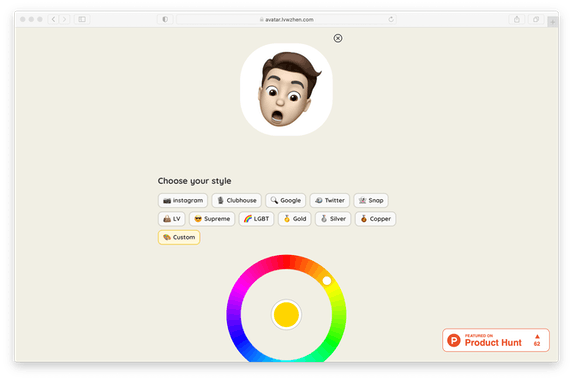Image resolution: width=573 pixels, height=380 pixels.
Task: Go forward in Safari
Action: point(64,19)
